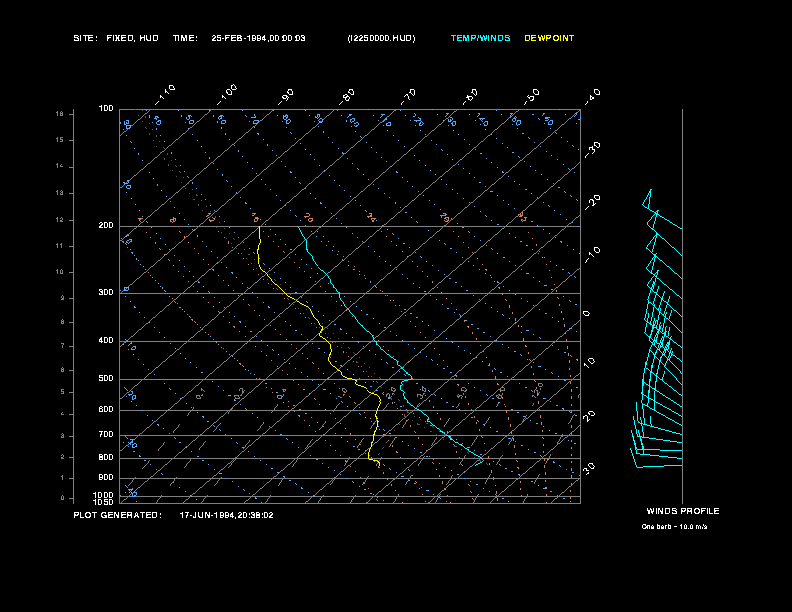Select the 700 pressure level label
Image resolution: width=792 pixels, height=612 pixels.
(106, 434)
